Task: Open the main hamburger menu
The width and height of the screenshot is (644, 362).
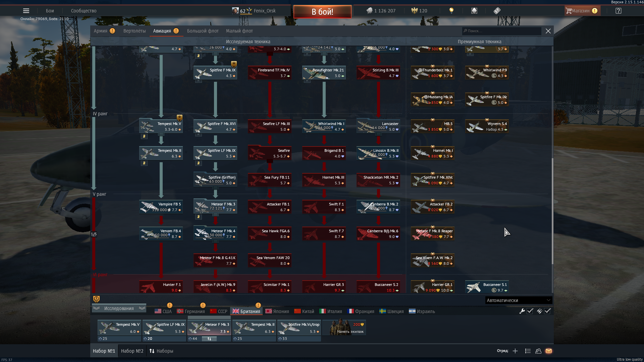Action: tap(26, 11)
